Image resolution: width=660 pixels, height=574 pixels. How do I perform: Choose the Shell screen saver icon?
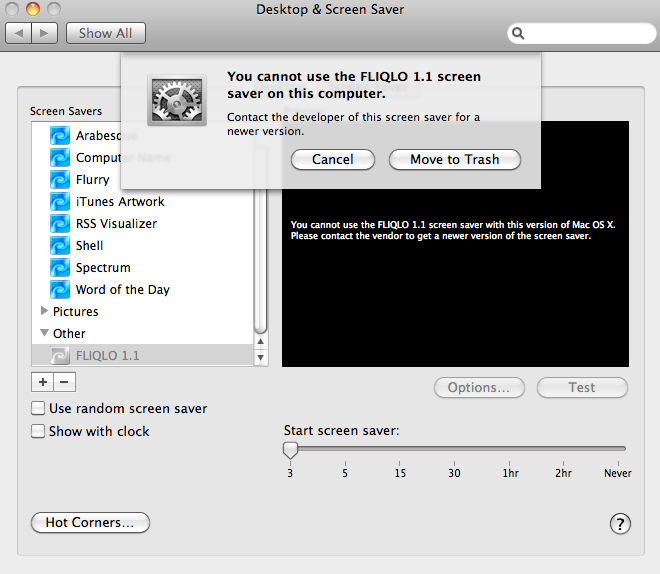point(60,245)
